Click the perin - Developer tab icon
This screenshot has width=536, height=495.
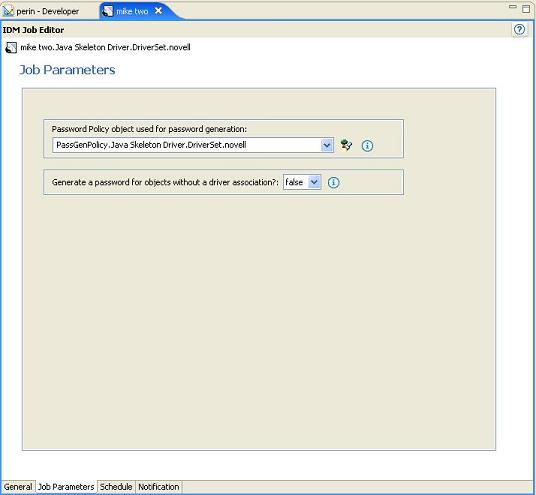tap(8, 11)
